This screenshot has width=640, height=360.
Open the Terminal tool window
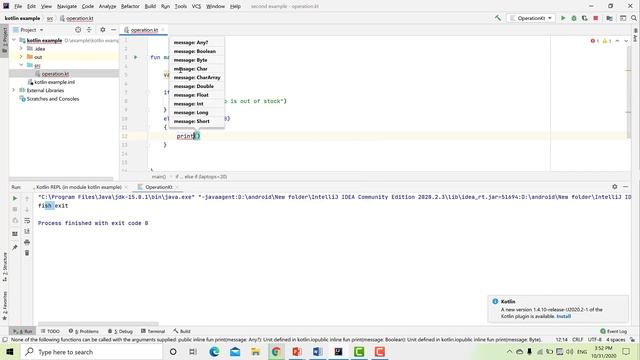(x=153, y=331)
